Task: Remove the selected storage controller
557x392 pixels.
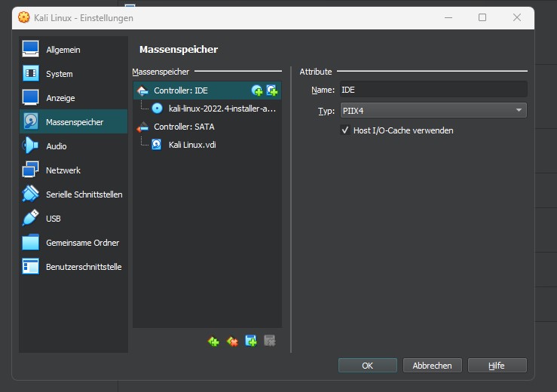Action: click(232, 341)
